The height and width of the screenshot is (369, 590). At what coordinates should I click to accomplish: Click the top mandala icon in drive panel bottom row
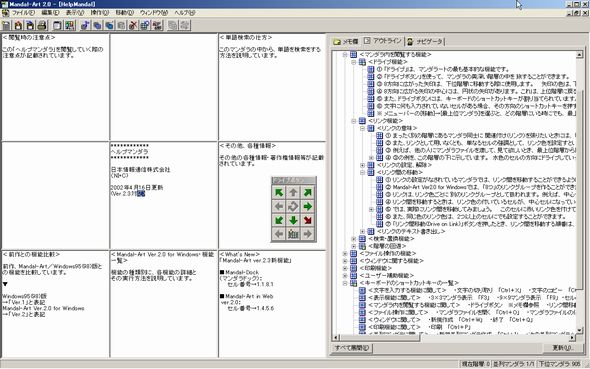(293, 234)
